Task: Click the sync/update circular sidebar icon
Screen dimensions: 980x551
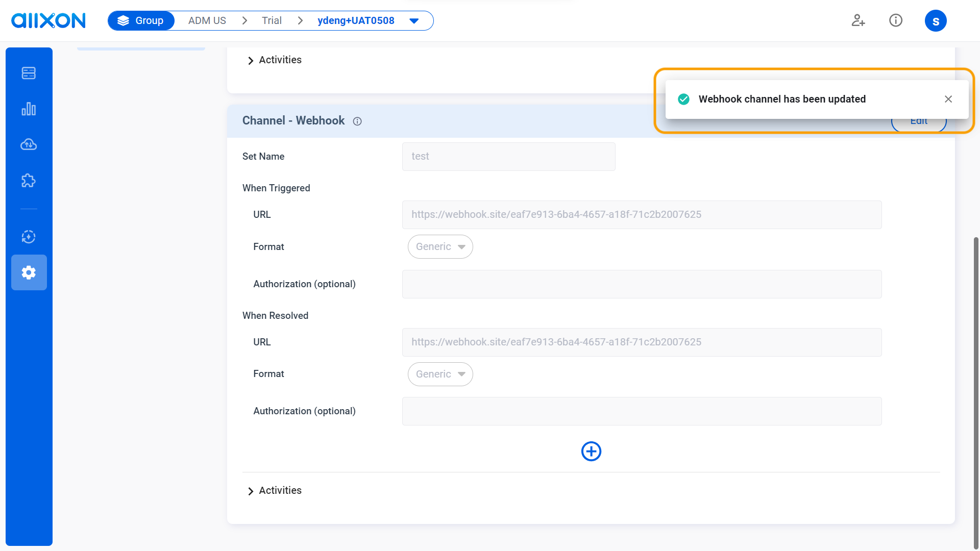Action: tap(29, 237)
